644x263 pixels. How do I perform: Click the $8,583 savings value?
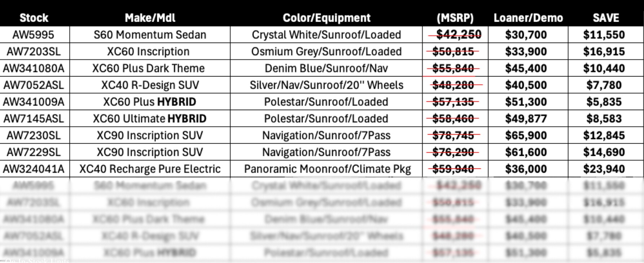(x=604, y=119)
